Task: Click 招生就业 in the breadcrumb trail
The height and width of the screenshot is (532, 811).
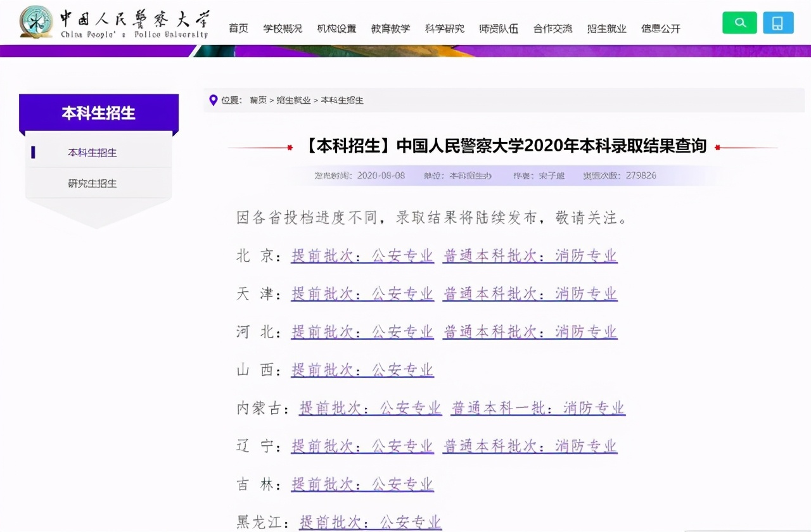Action: pos(293,100)
